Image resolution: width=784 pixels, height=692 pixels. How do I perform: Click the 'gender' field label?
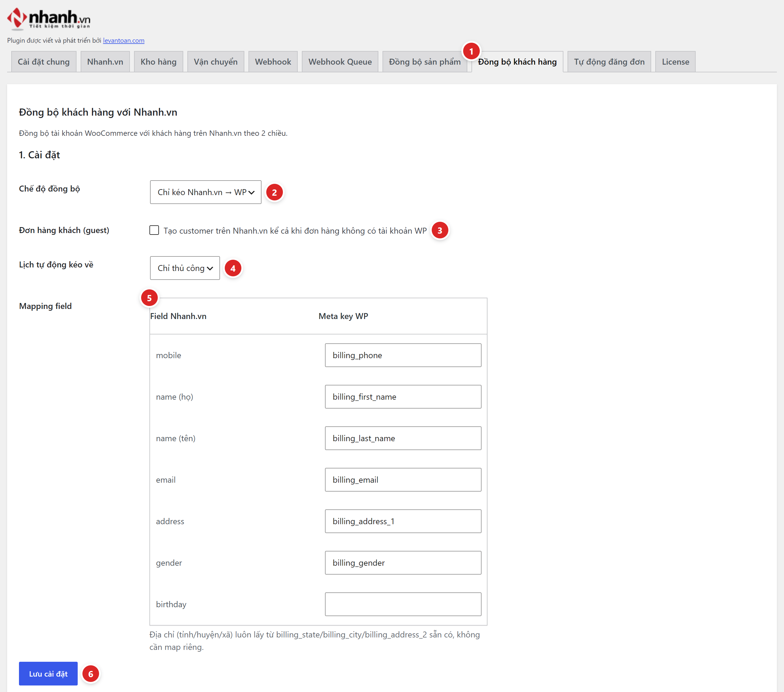(169, 563)
